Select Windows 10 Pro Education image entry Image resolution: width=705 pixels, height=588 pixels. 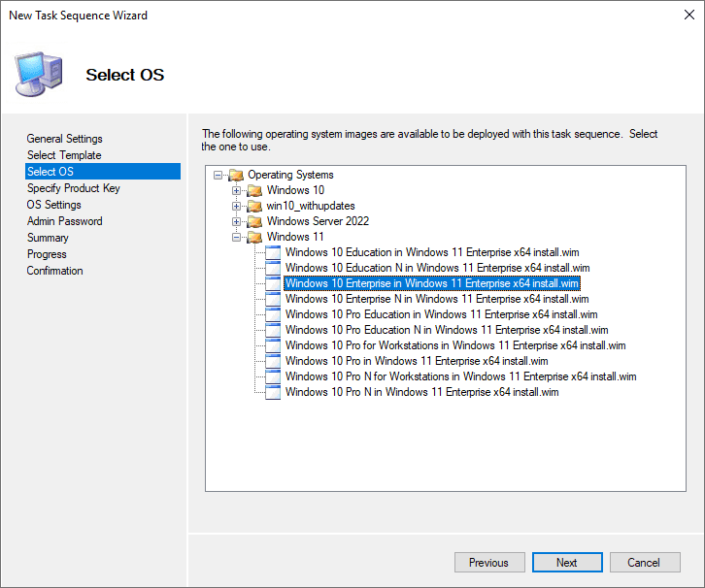[442, 314]
